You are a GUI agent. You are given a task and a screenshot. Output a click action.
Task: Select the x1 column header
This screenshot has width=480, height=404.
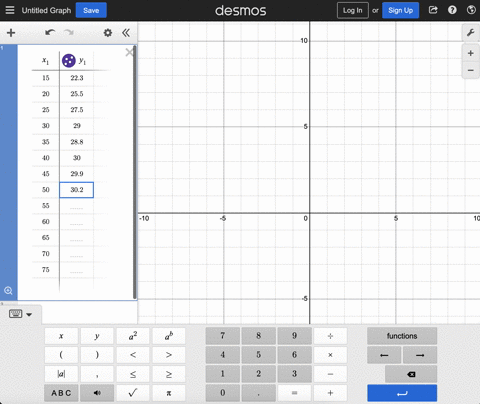46,61
